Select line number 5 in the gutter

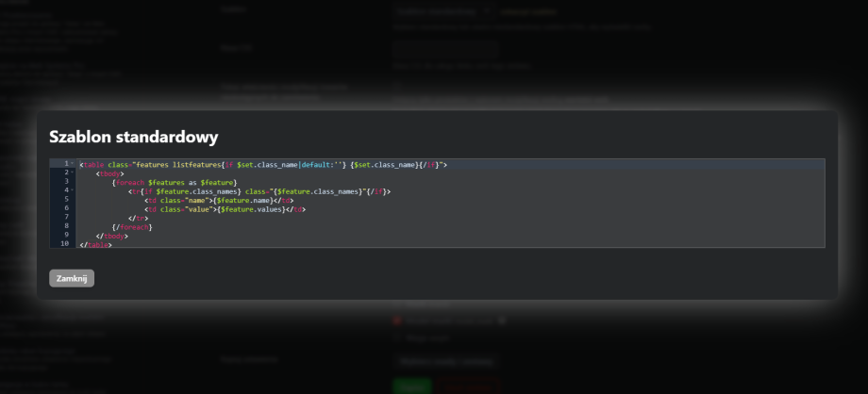[65, 200]
